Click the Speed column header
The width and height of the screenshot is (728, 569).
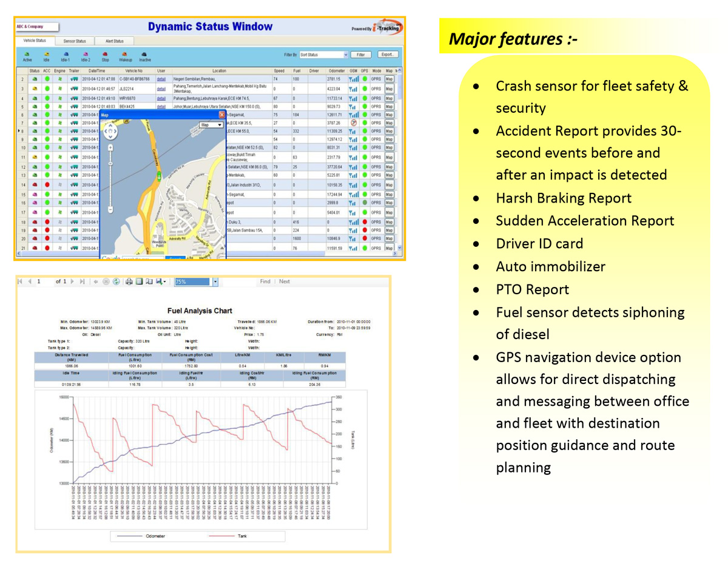pos(279,71)
